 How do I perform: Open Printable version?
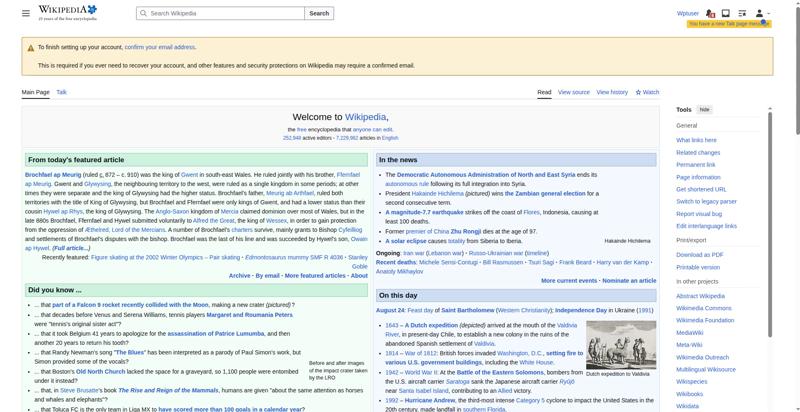[697, 267]
